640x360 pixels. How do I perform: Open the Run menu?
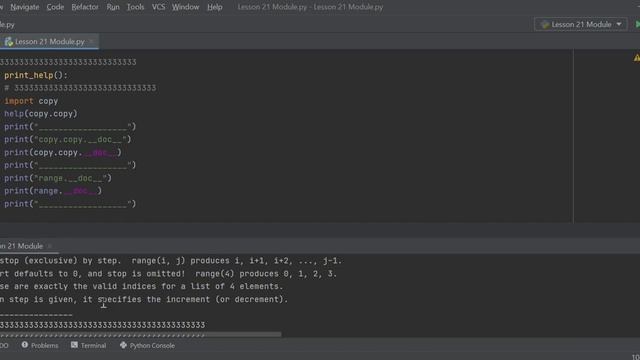coord(113,7)
